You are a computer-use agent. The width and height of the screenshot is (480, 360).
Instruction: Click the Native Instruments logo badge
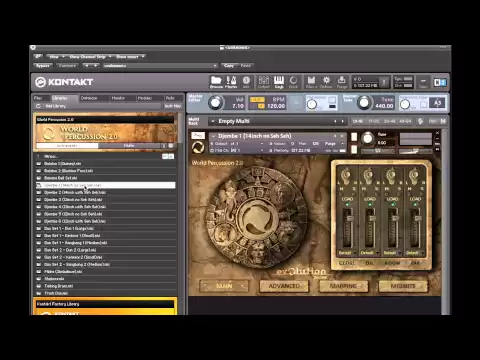pyautogui.click(x=439, y=82)
